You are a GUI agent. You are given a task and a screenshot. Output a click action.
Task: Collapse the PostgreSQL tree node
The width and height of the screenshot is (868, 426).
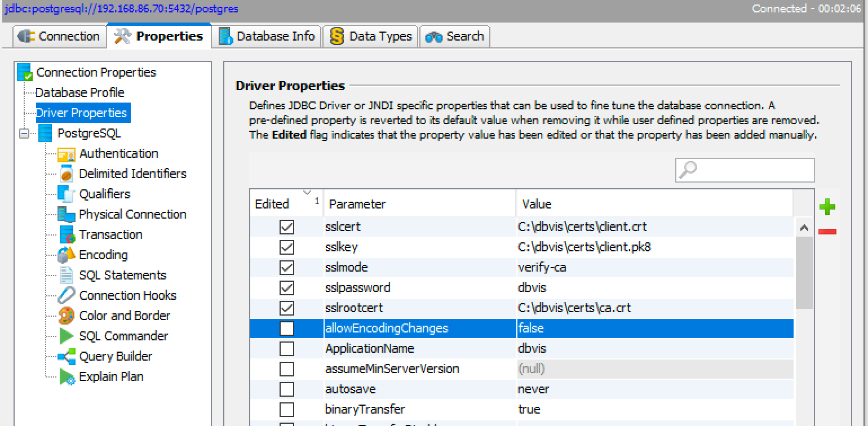[x=24, y=134]
